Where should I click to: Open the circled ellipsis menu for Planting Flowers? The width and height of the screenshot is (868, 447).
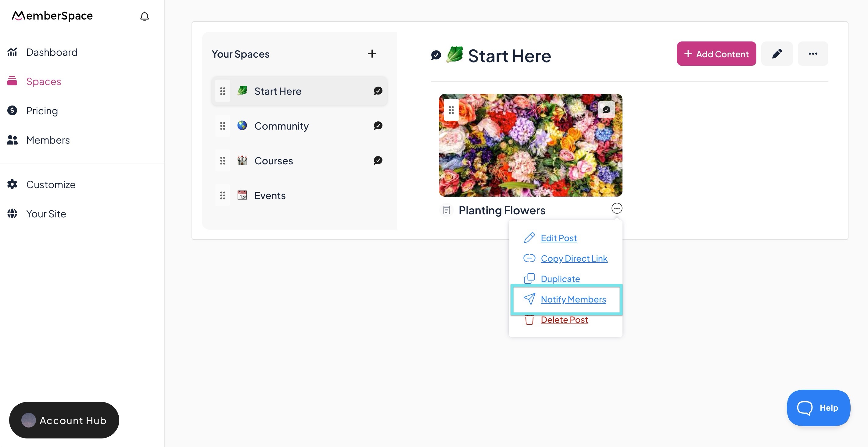pyautogui.click(x=617, y=208)
